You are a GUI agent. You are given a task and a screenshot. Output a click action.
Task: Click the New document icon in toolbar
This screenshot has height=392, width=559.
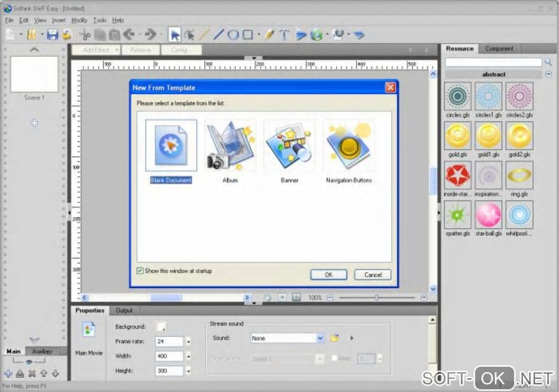pos(10,35)
